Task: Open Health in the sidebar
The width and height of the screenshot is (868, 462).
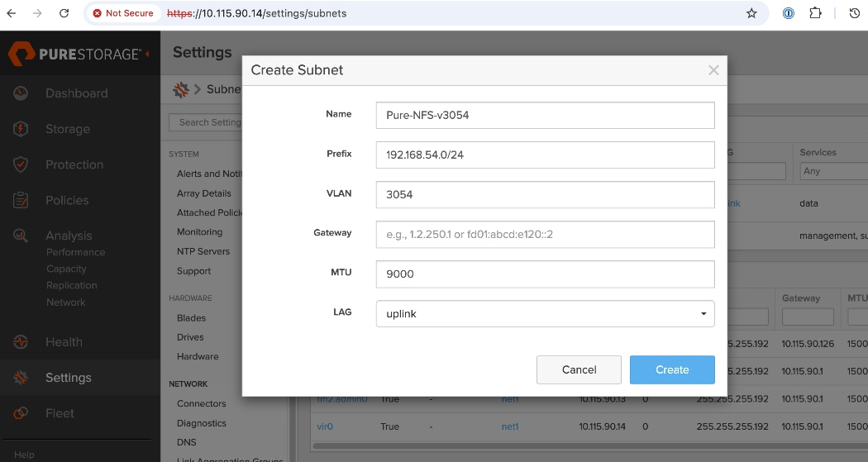Action: (x=64, y=342)
